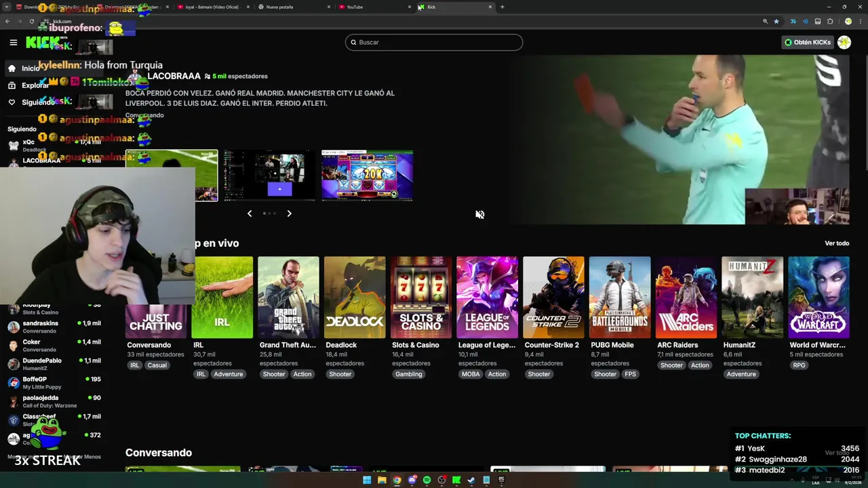Viewport: 868px width, 488px height.
Task: Click Ver todo next to top categories
Action: click(837, 243)
